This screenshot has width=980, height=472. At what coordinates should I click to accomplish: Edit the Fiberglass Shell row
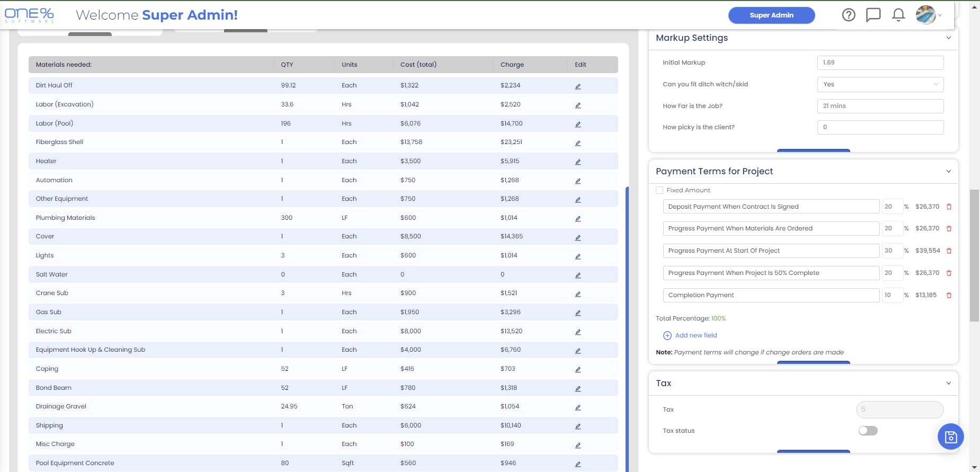[578, 143]
